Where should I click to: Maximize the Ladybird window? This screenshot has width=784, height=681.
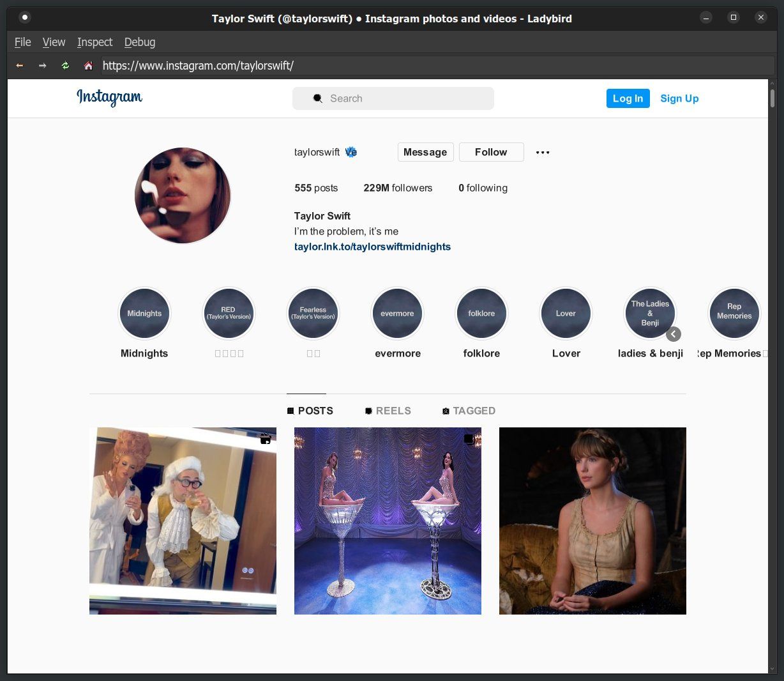734,18
